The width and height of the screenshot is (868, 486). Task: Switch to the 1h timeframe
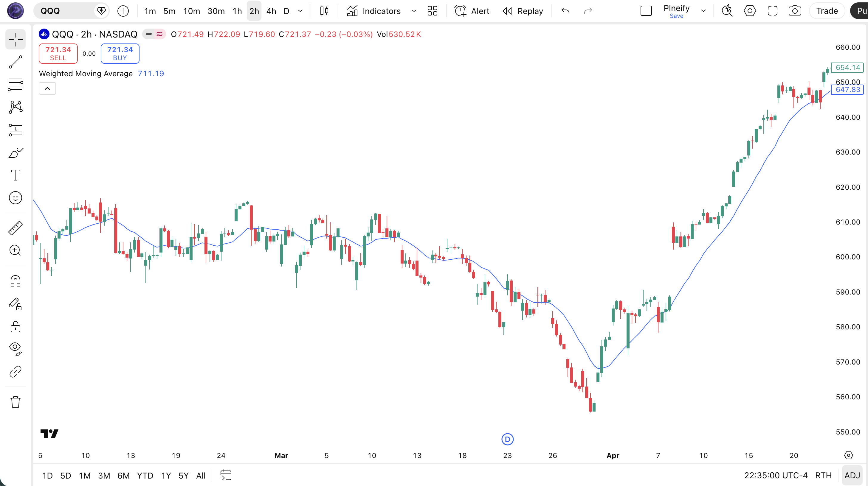click(237, 11)
